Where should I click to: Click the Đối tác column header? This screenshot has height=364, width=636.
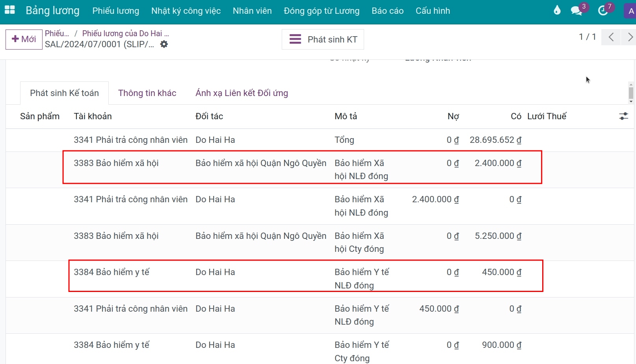click(x=209, y=116)
